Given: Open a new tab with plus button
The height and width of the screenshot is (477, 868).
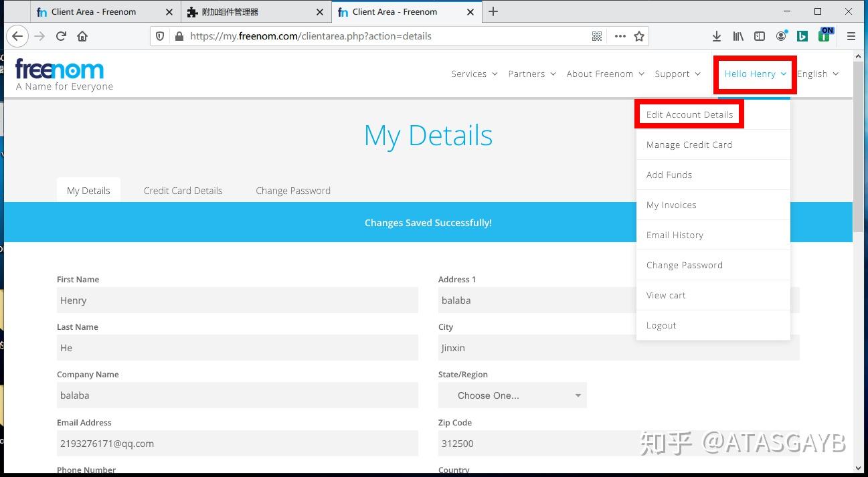Looking at the screenshot, I should [x=493, y=11].
